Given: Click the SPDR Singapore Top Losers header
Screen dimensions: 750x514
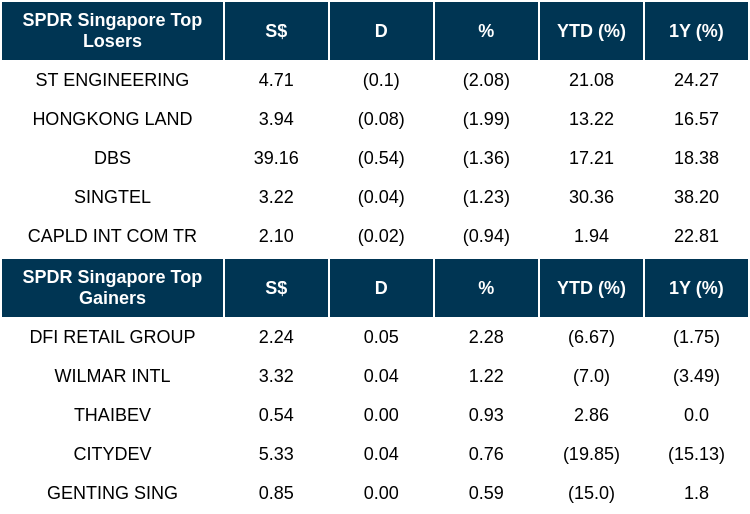Looking at the screenshot, I should point(112,31).
